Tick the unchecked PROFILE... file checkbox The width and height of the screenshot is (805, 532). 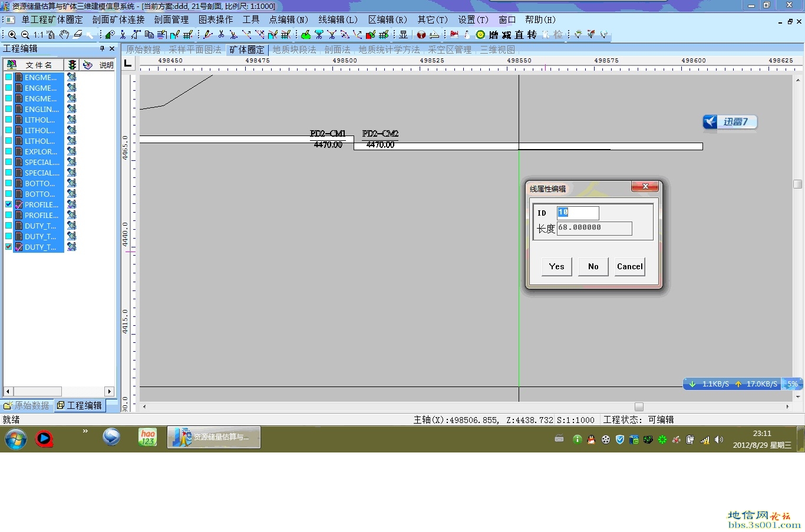point(9,215)
